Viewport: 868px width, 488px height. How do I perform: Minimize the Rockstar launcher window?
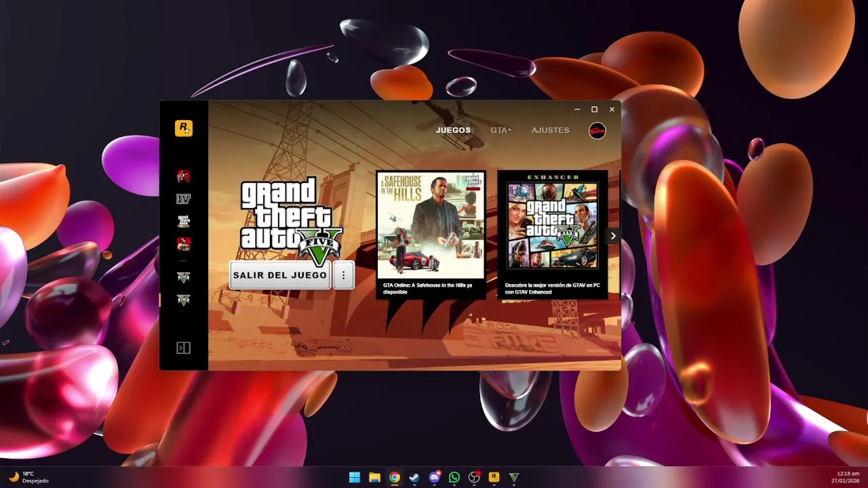tap(577, 109)
